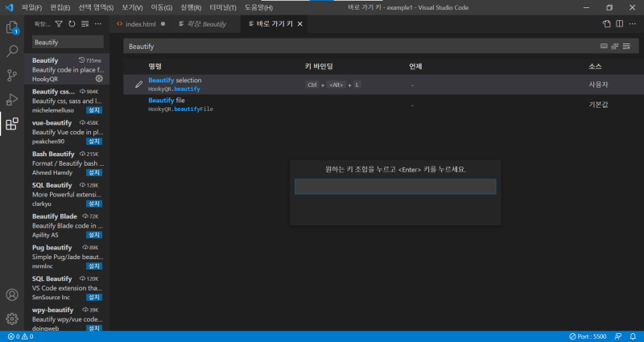644x342 pixels.
Task: Show errors and warnings in status bar
Action: pos(21,336)
